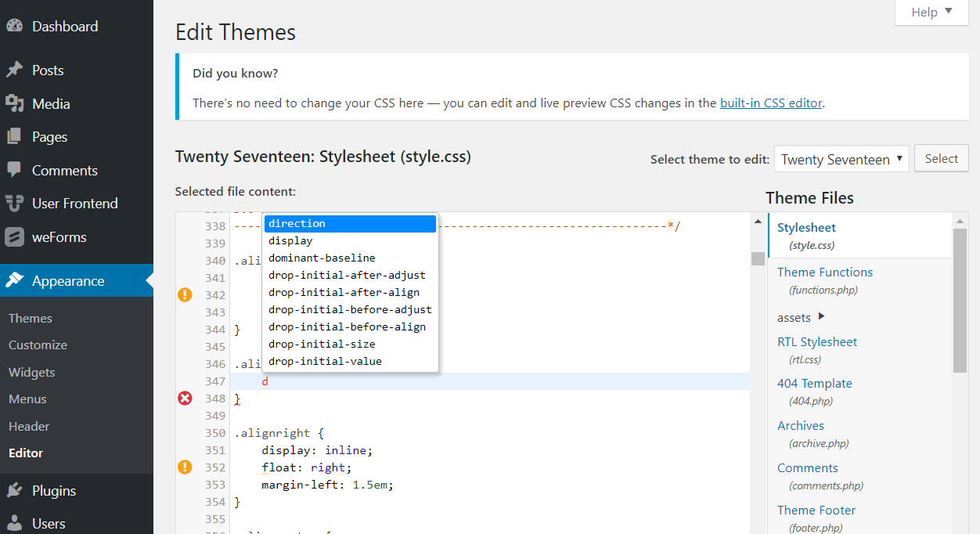Screen dimensions: 980x534
Task: Click the Select theme button
Action: 941,158
